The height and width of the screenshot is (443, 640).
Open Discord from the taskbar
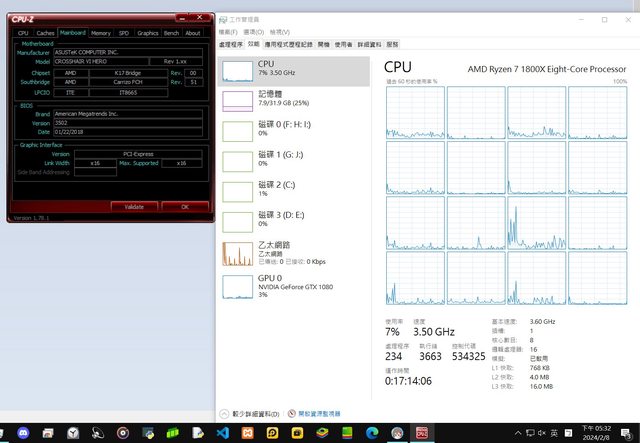tap(23, 433)
